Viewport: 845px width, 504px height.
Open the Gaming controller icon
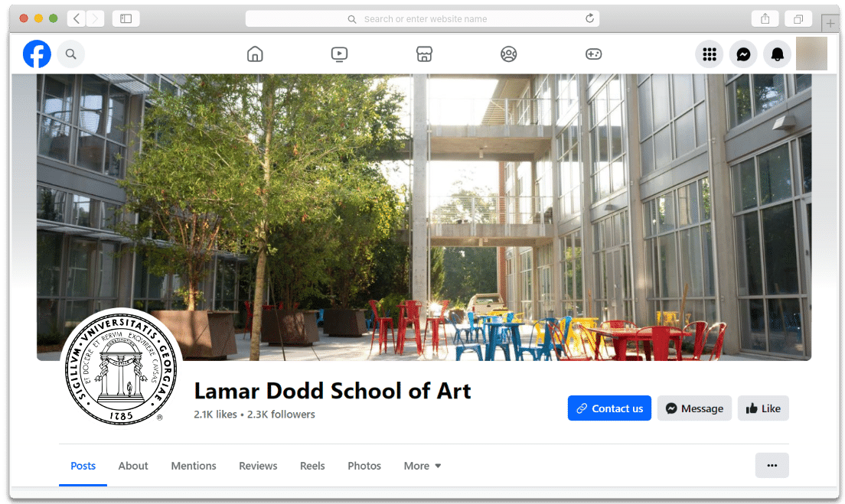(x=593, y=54)
